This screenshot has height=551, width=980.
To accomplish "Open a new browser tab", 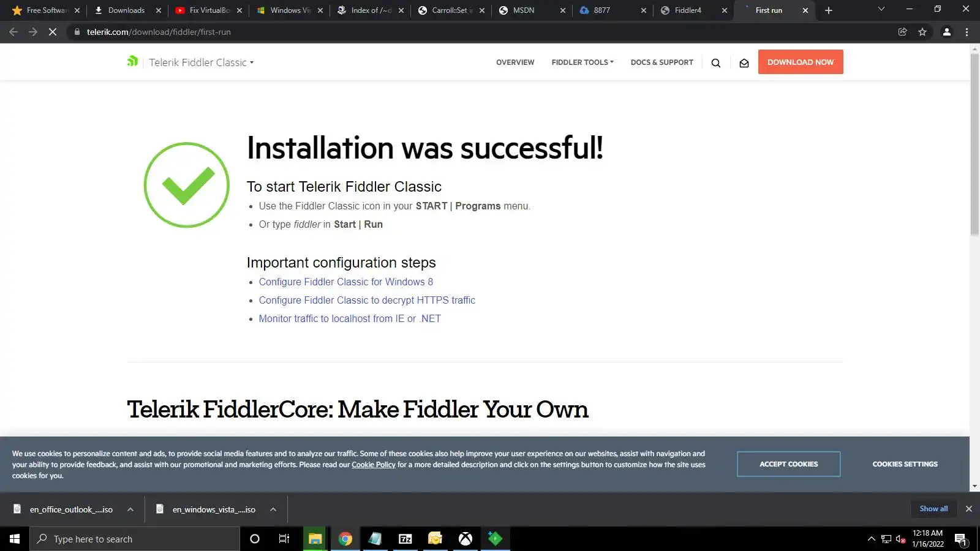I will [829, 10].
